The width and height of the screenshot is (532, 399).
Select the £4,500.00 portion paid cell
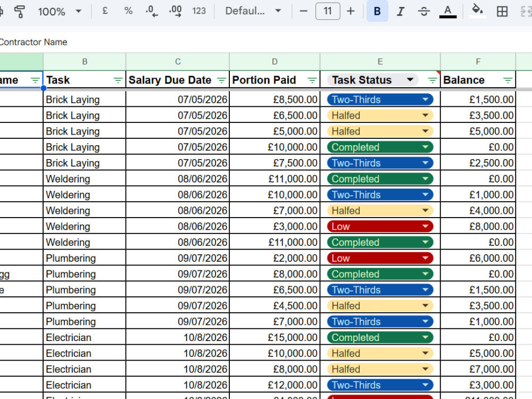pyautogui.click(x=275, y=306)
